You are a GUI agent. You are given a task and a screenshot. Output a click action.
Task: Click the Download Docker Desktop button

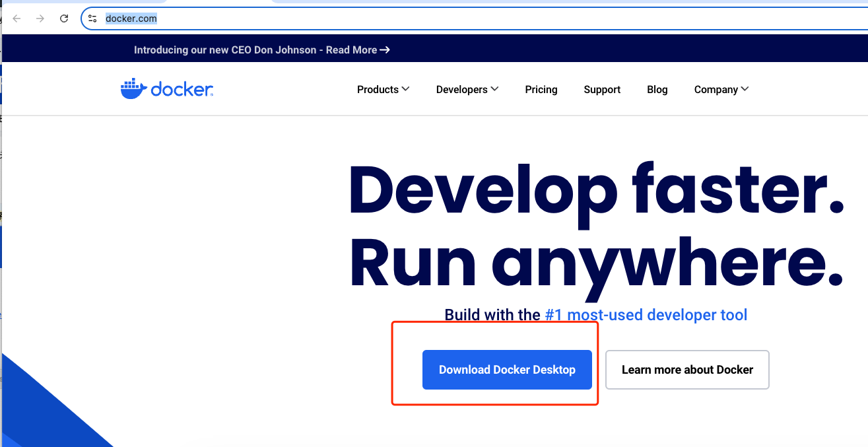coord(507,370)
